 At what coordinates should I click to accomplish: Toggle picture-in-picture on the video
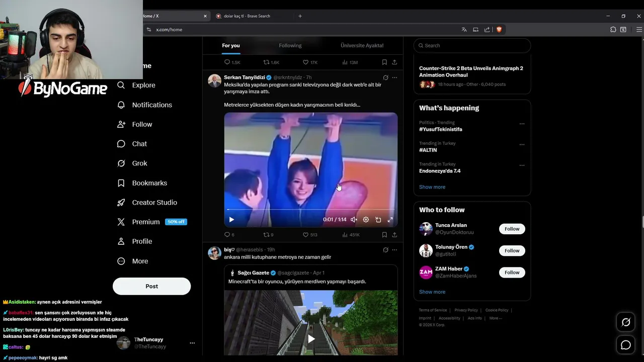378,220
